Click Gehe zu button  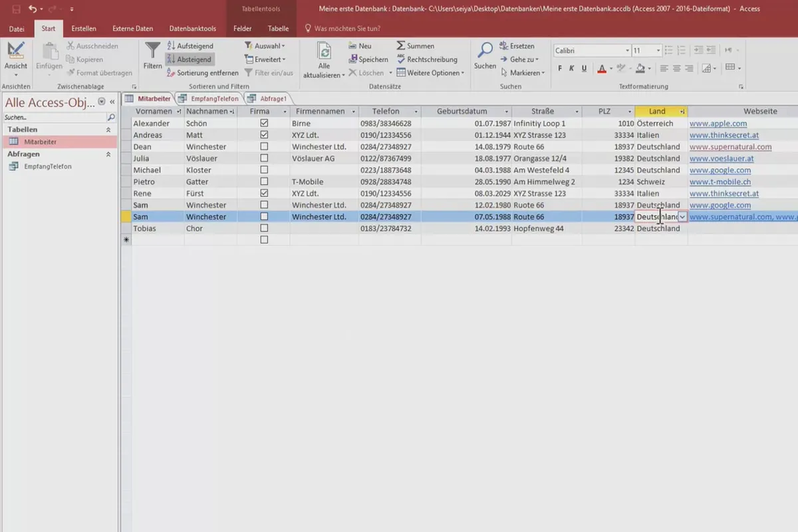(x=519, y=59)
